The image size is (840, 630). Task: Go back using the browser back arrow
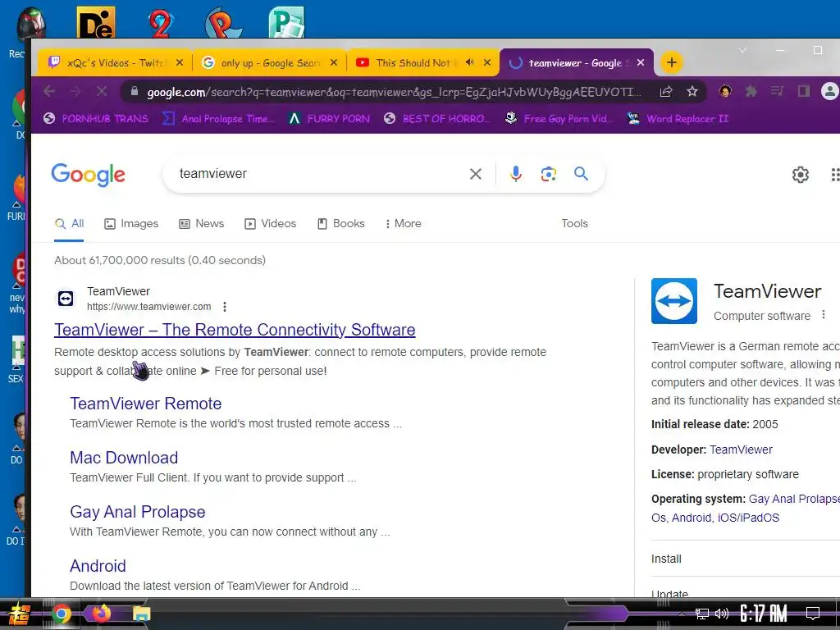point(49,92)
